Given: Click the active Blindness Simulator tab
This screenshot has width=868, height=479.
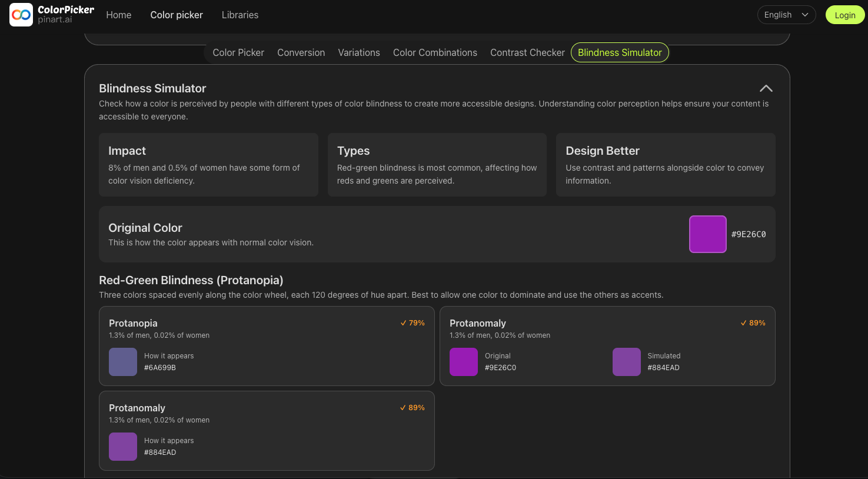Looking at the screenshot, I should 620,52.
